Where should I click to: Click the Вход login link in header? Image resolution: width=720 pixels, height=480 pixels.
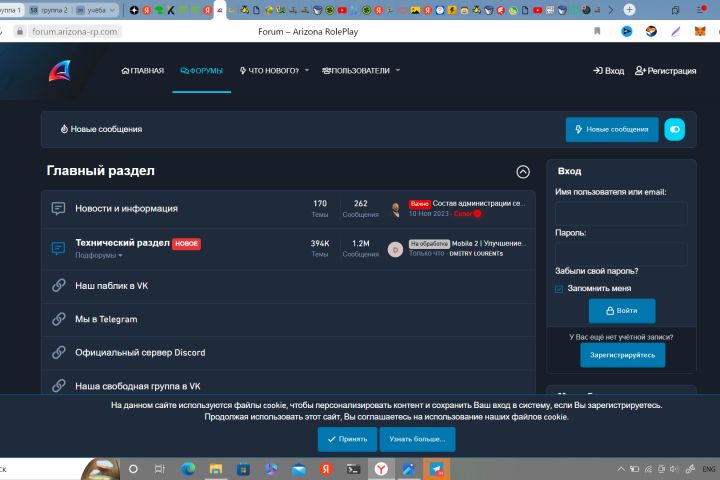click(608, 71)
